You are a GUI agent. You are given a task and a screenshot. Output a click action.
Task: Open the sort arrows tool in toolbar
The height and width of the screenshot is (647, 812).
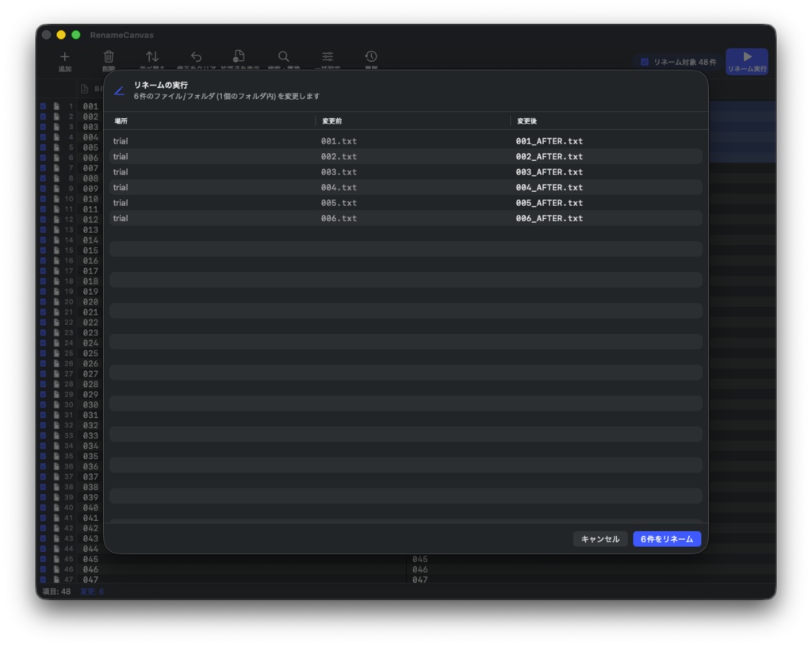pos(152,56)
